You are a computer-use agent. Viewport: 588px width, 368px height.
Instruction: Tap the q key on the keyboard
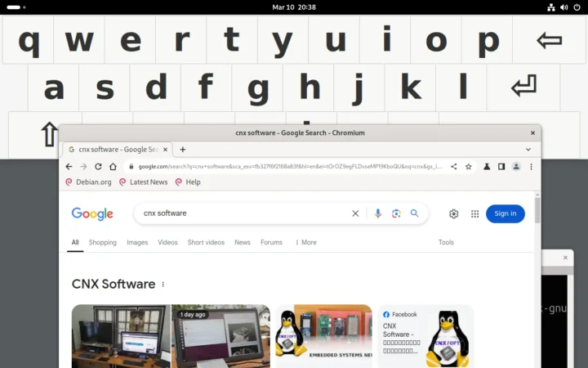[x=28, y=39]
